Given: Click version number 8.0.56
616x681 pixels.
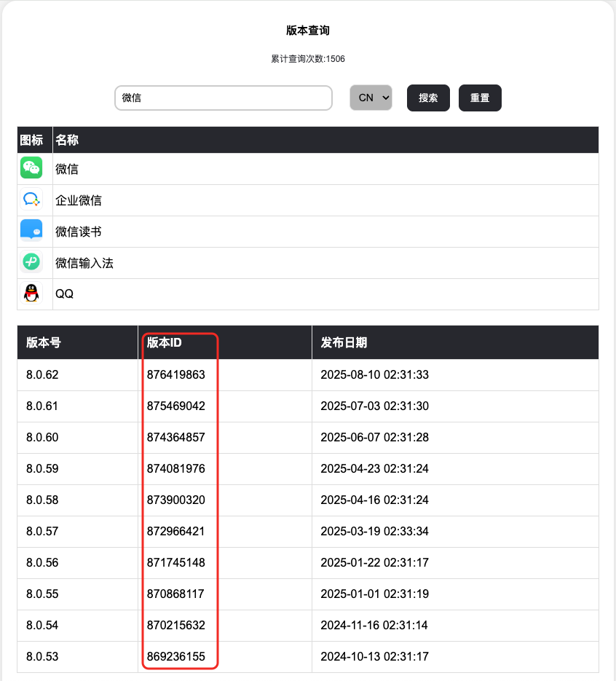Looking at the screenshot, I should (x=42, y=562).
